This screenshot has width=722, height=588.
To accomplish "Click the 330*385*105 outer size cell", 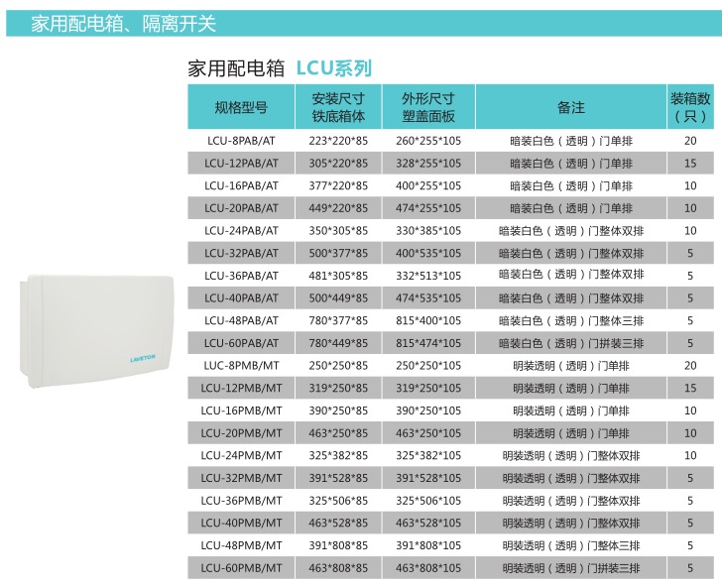I will (x=428, y=231).
